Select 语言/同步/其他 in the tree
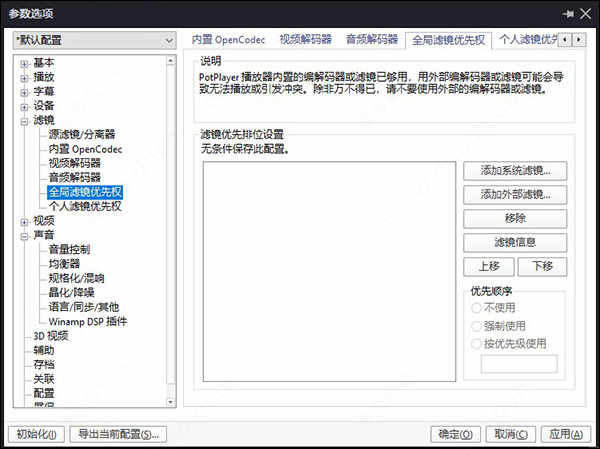The width and height of the screenshot is (600, 449). 84,307
